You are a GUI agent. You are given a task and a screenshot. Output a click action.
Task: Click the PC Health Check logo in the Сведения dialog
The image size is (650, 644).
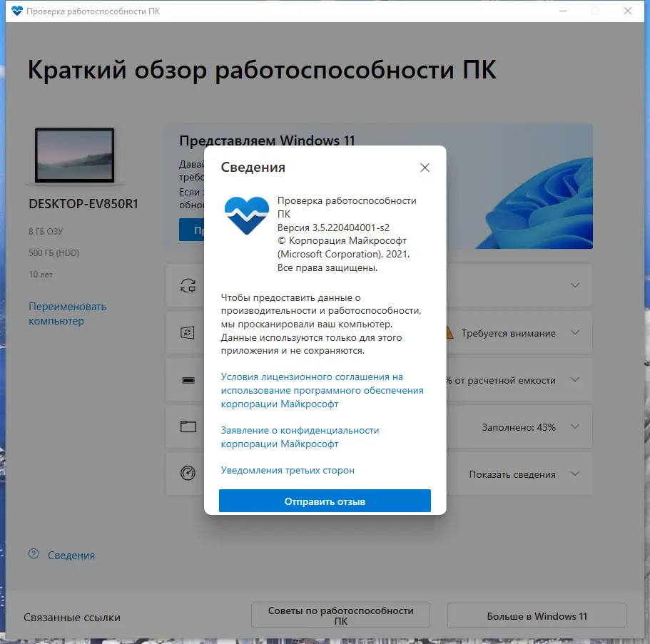point(246,214)
